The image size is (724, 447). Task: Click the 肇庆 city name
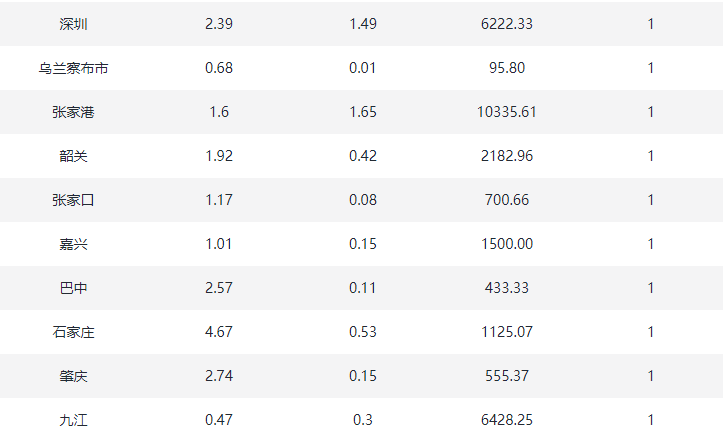[x=73, y=376]
